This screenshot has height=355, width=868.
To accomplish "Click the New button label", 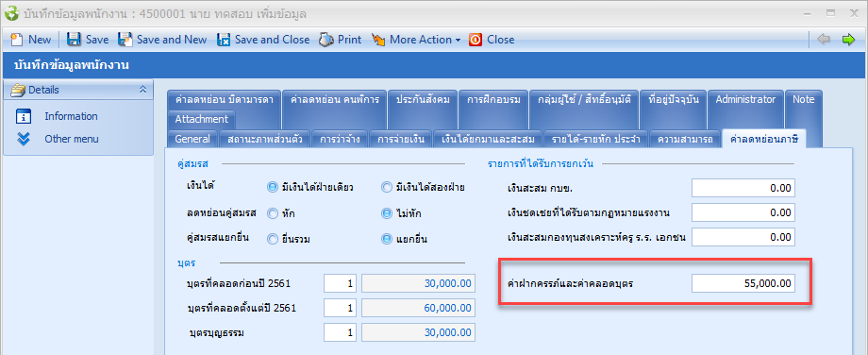I will click(40, 40).
